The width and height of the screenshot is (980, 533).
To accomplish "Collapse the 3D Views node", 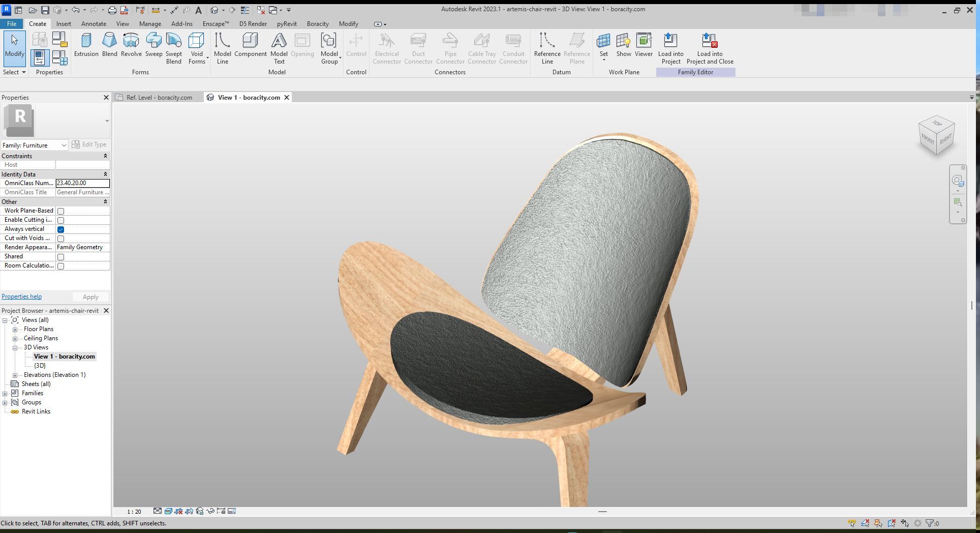I will pyautogui.click(x=15, y=348).
